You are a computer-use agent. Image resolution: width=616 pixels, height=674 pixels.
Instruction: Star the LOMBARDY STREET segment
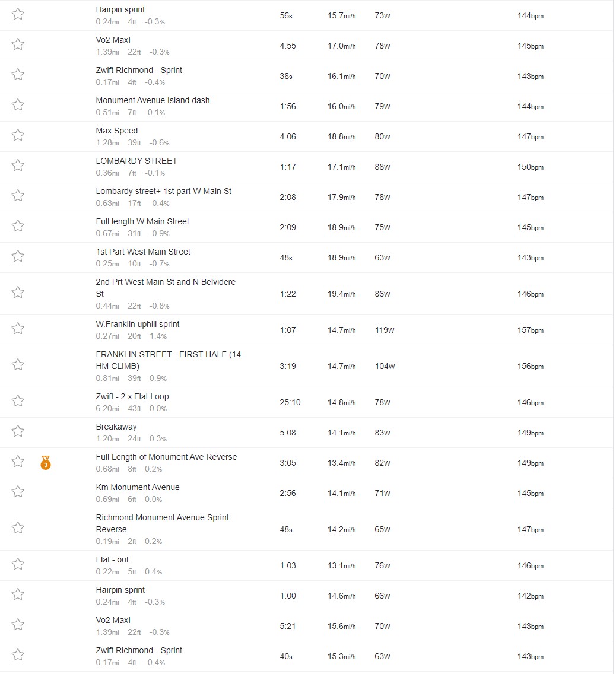tap(18, 165)
